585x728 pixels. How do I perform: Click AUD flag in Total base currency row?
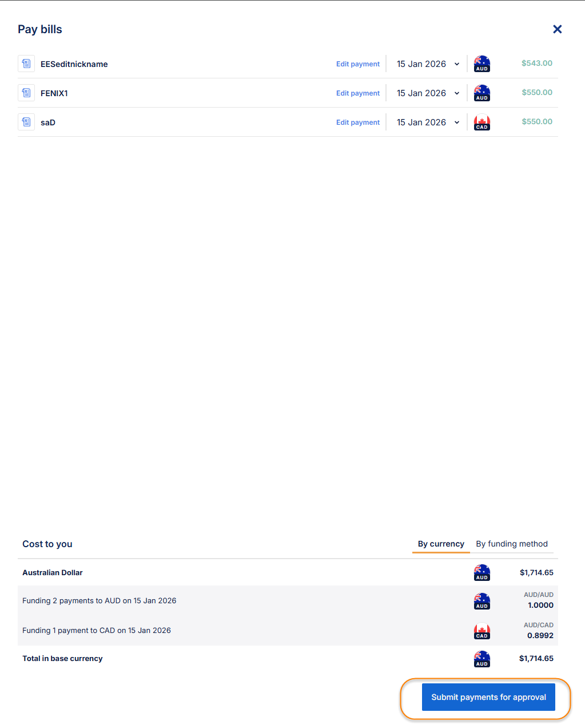pyautogui.click(x=482, y=659)
